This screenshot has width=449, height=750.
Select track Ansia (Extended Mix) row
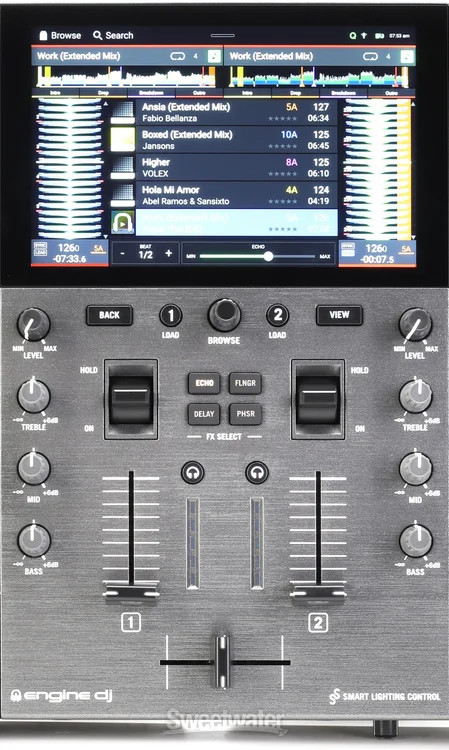pyautogui.click(x=236, y=112)
